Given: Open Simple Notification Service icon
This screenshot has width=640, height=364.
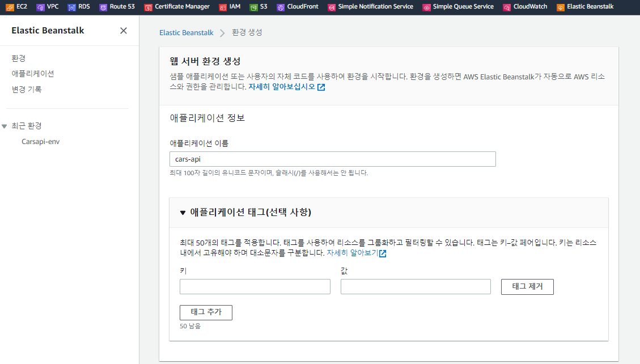Looking at the screenshot, I should pos(332,7).
